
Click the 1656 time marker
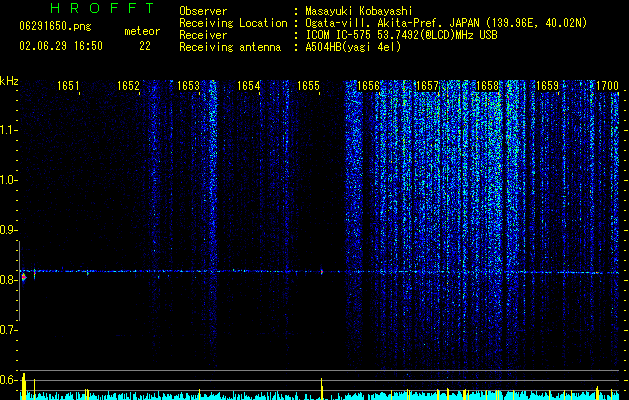pos(368,86)
